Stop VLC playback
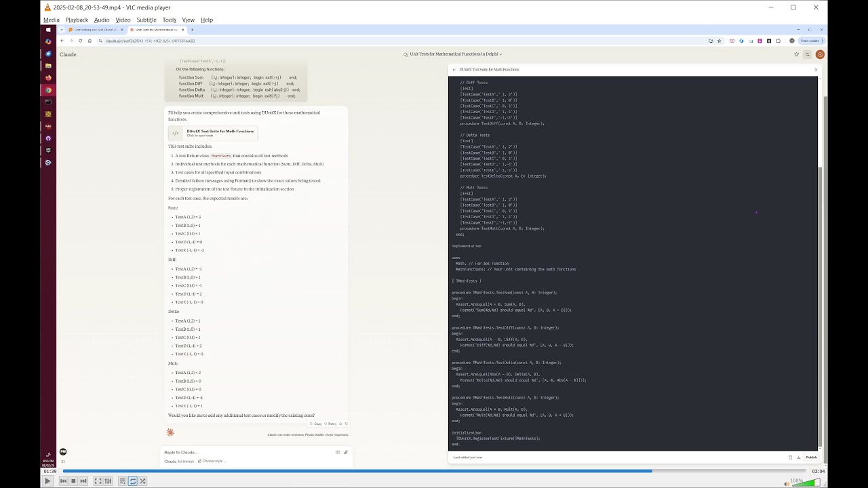Screen dimensions: 868x488 tap(73, 481)
